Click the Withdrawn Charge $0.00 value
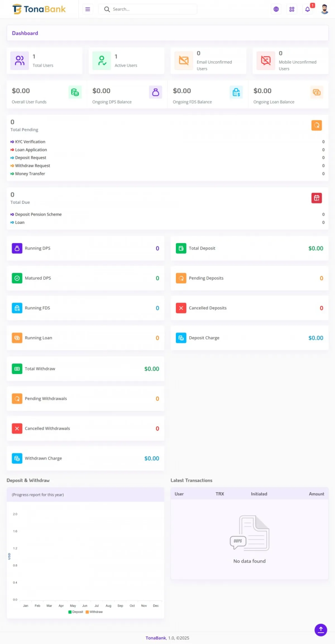The width and height of the screenshot is (335, 644). point(152,458)
